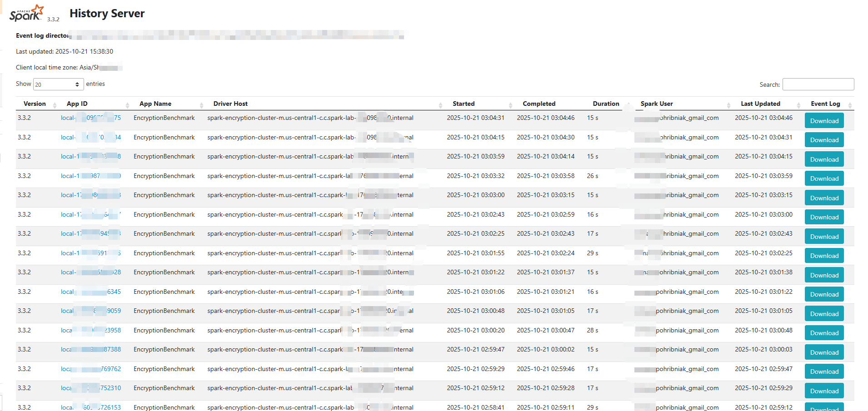Sort by App Name column arrows

[201, 104]
